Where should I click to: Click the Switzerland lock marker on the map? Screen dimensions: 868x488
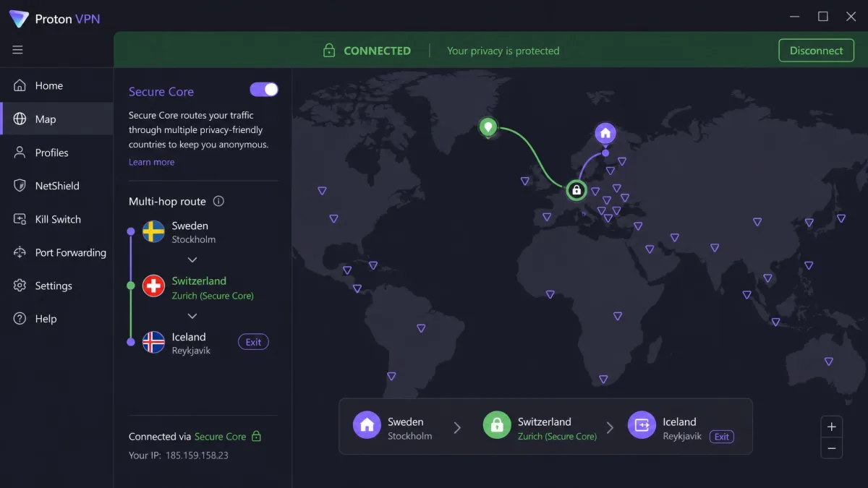click(x=576, y=190)
